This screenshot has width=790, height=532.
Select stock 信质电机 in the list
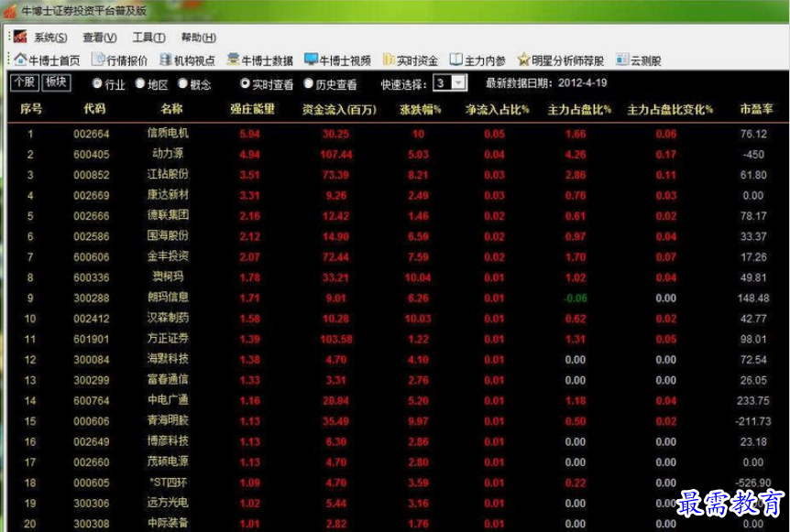tap(168, 133)
